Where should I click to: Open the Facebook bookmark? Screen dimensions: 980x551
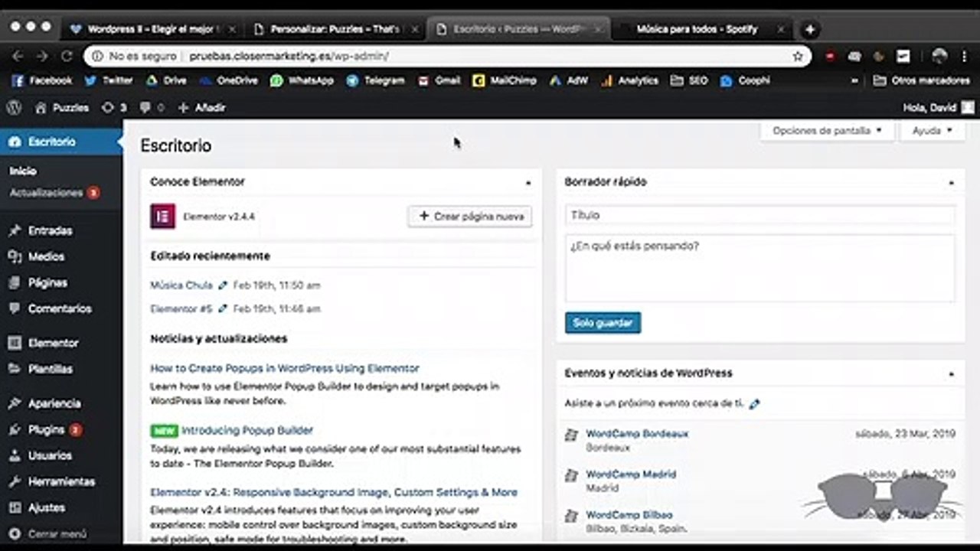pyautogui.click(x=41, y=80)
